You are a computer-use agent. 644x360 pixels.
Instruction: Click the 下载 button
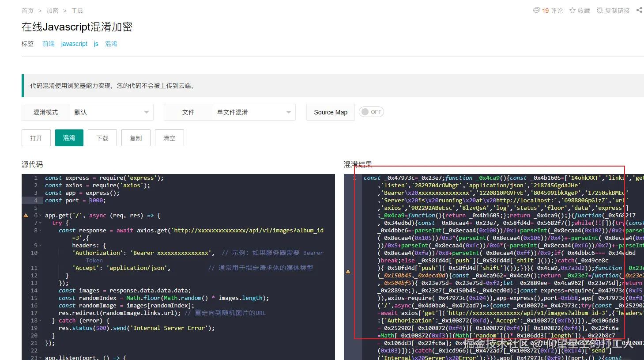(x=102, y=138)
